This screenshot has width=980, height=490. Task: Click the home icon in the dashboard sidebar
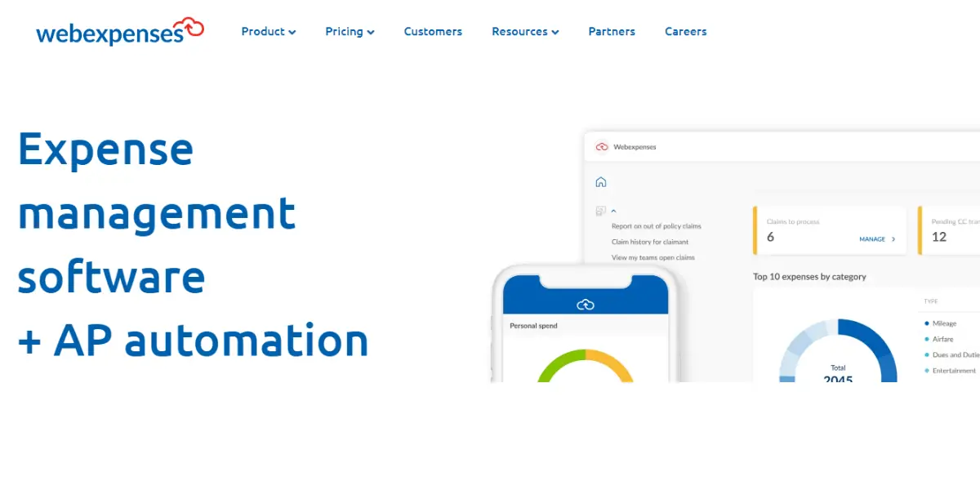601,182
